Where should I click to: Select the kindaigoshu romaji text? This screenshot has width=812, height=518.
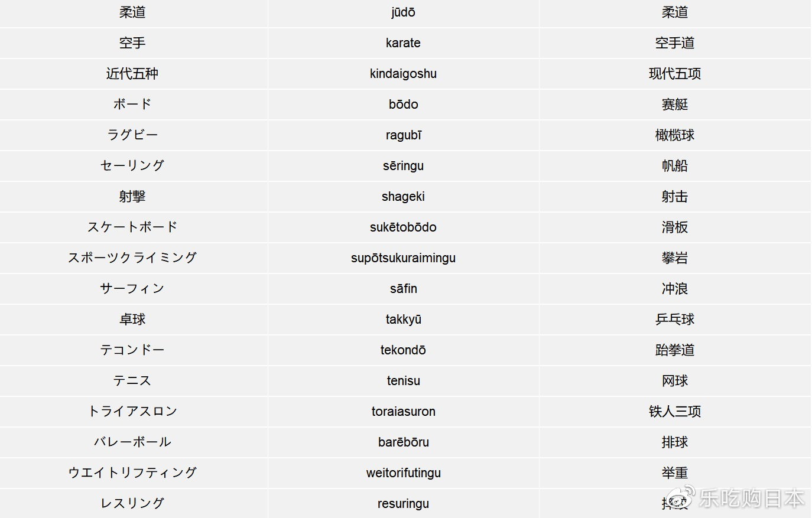coord(403,74)
